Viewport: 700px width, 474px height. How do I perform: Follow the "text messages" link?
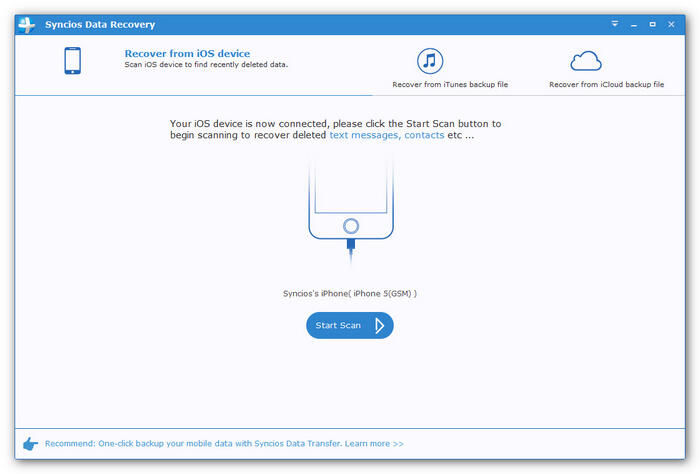click(x=365, y=134)
